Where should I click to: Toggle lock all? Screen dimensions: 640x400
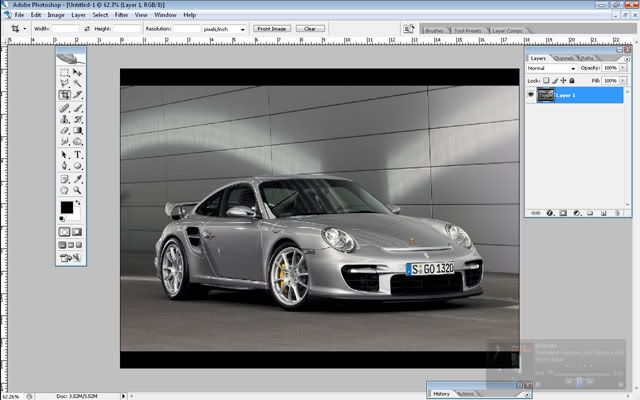[572, 81]
